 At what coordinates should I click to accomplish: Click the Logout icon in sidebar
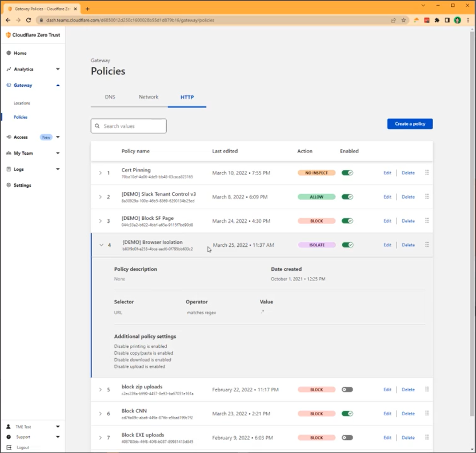(x=9, y=447)
